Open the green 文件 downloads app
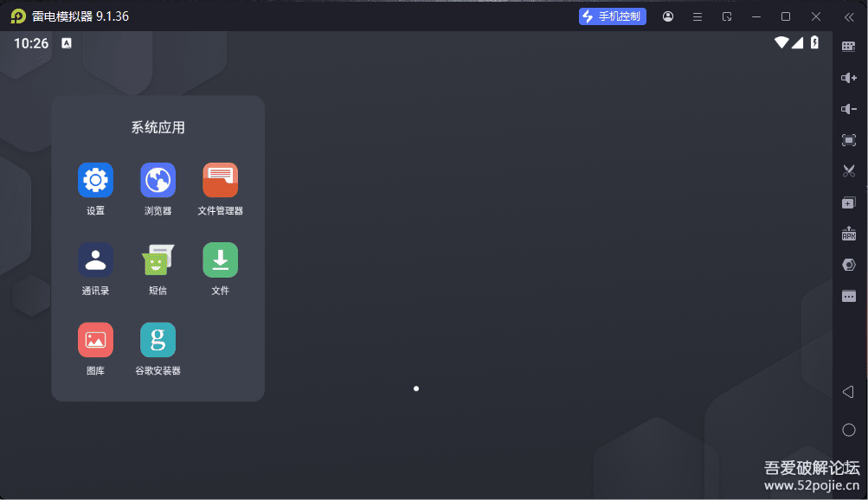This screenshot has height=500, width=868. pyautogui.click(x=221, y=260)
